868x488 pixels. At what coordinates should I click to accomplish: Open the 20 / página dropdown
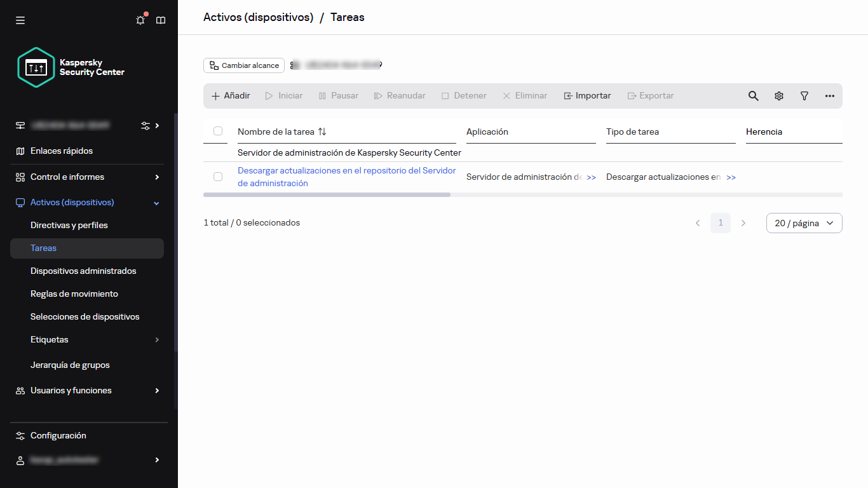point(804,223)
